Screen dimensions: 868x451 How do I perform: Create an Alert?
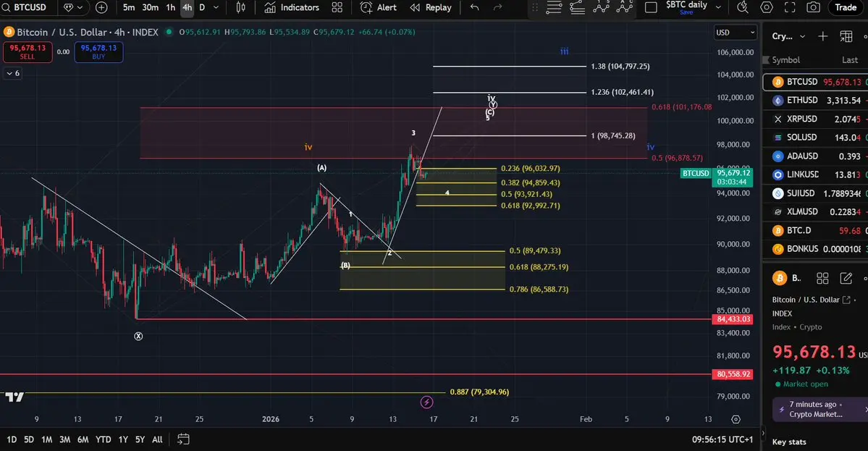[x=379, y=7]
